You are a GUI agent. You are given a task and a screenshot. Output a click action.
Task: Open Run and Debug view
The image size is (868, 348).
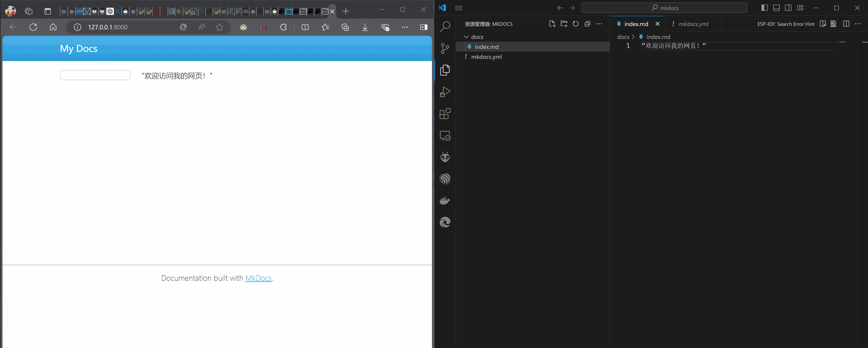tap(445, 92)
